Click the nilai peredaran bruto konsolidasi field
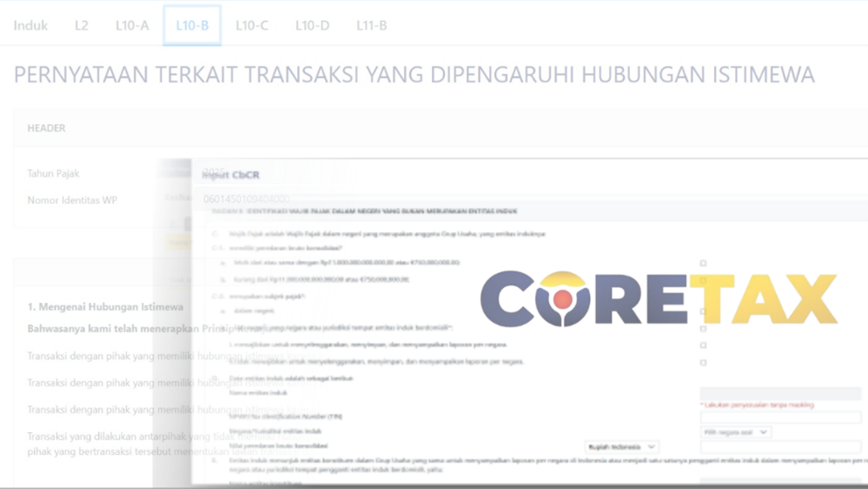Image resolution: width=868 pixels, height=489 pixels. (781, 446)
